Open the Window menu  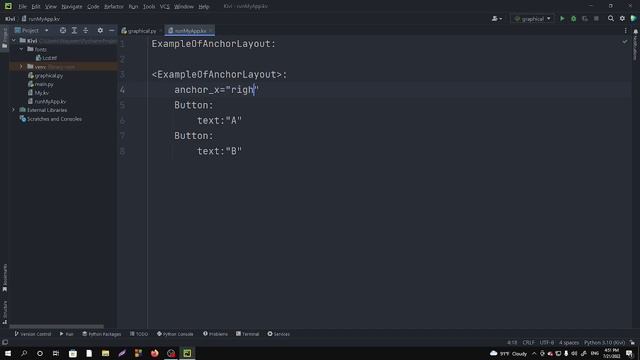tap(184, 7)
